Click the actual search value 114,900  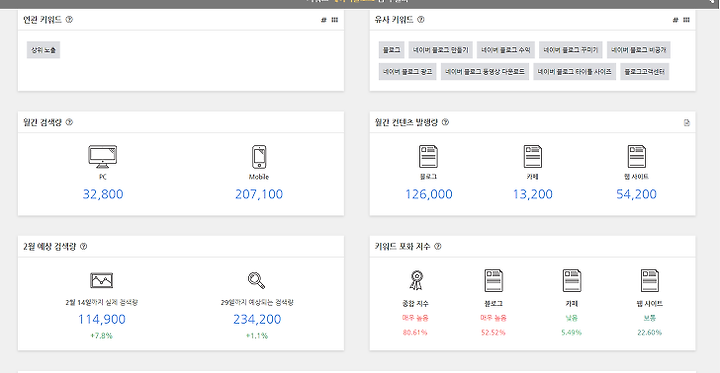tap(101, 319)
